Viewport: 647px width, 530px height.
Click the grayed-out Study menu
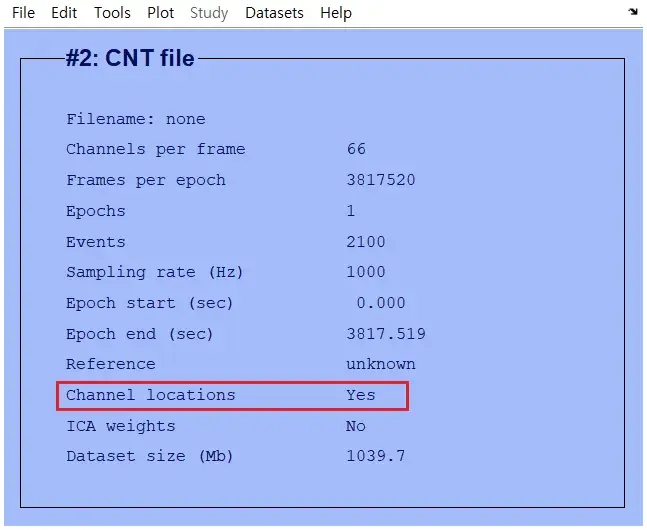tap(209, 13)
